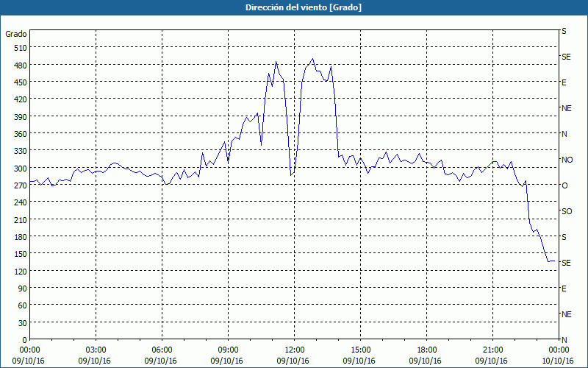Click the "O" compass label on right axis
The width and height of the screenshot is (588, 368).
tap(564, 185)
